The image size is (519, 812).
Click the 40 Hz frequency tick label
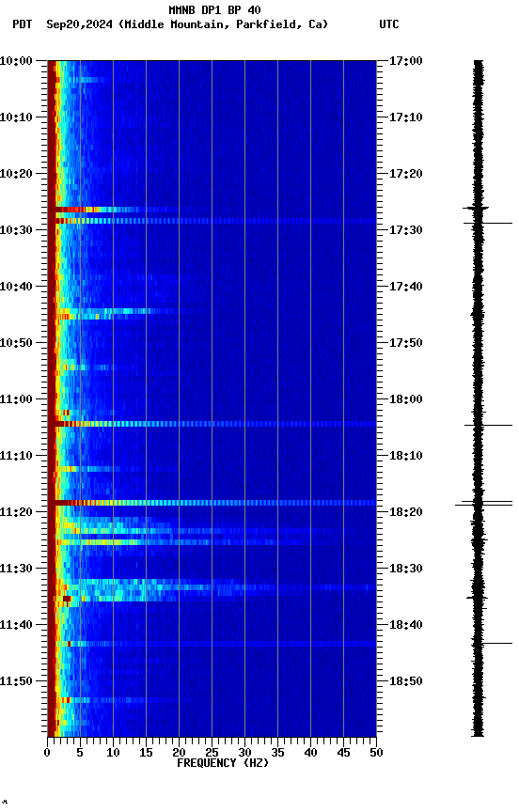pyautogui.click(x=310, y=753)
